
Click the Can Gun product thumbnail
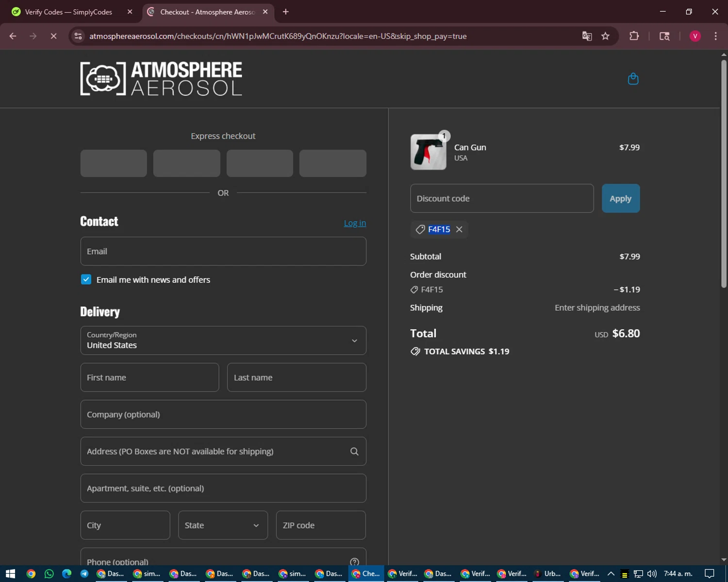(428, 152)
